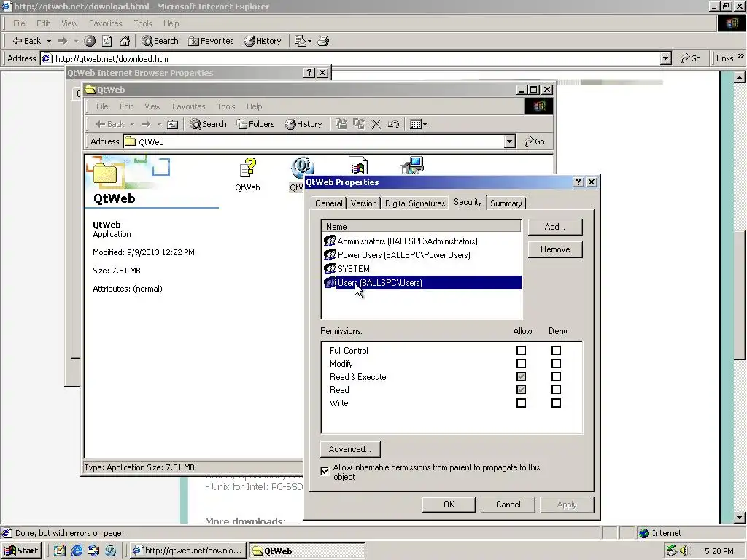Open View menu in QtWeb folder window
The image size is (747, 560).
click(x=152, y=106)
